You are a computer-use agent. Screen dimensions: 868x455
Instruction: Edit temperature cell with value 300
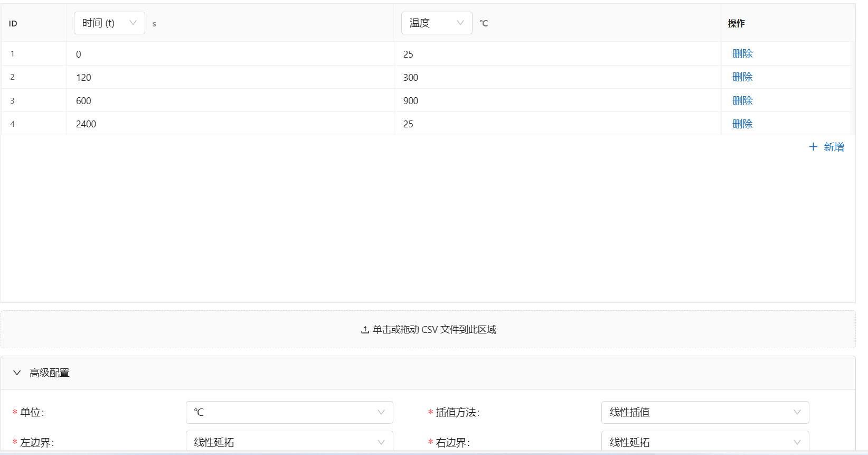(558, 77)
